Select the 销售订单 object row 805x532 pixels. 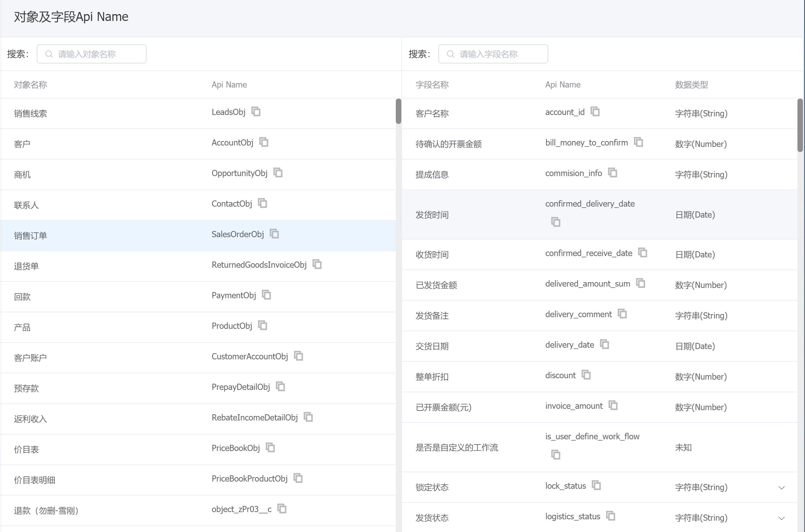(x=198, y=236)
